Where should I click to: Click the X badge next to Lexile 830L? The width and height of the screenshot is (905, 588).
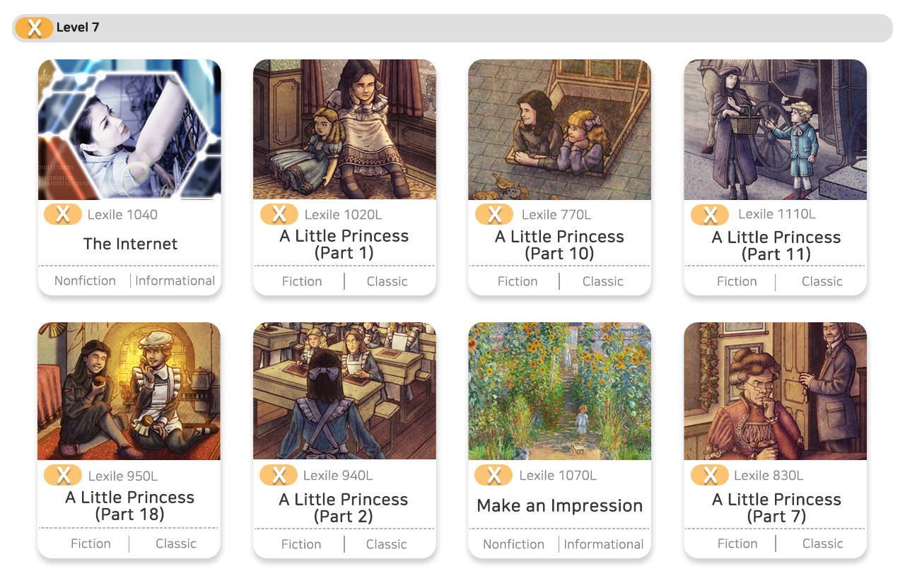709,475
